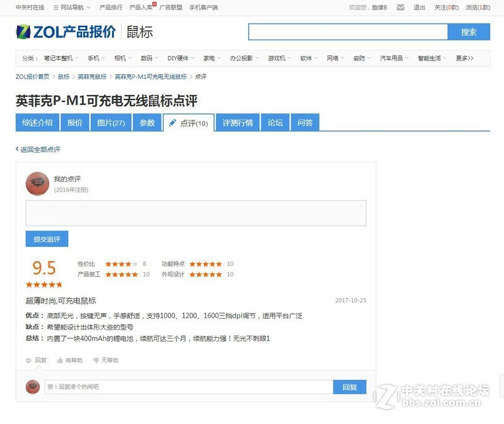The image size is (504, 424).
Task: Expand the 软件 category dropdown
Action: (309, 58)
